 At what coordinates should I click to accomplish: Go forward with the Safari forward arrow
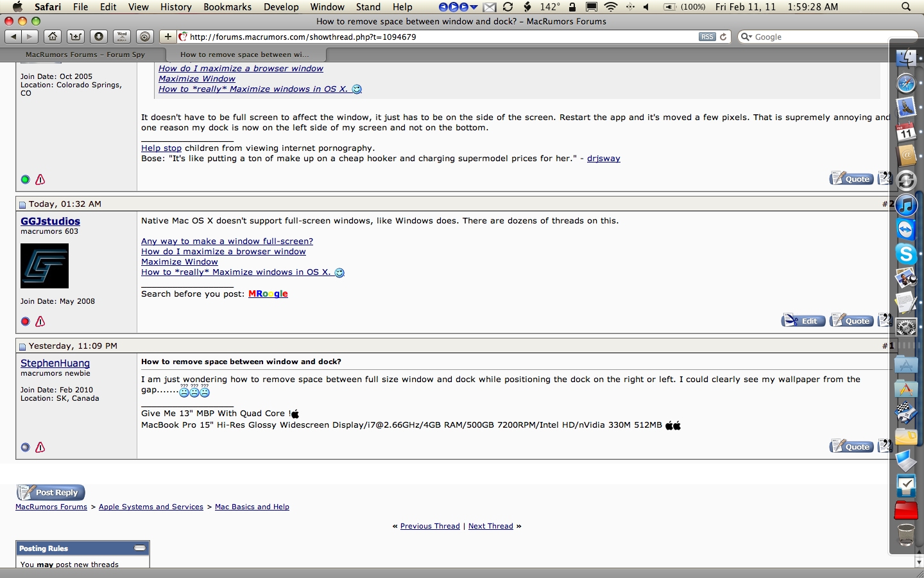tap(30, 37)
